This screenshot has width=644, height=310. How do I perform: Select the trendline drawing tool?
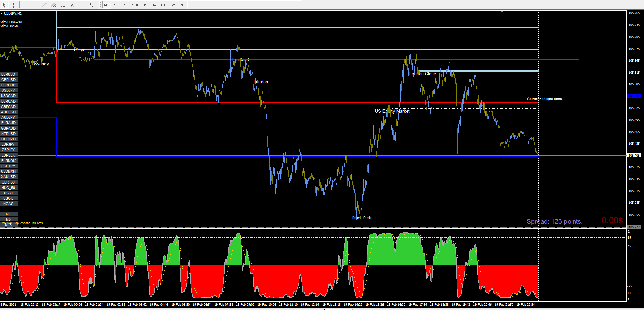coord(44,5)
